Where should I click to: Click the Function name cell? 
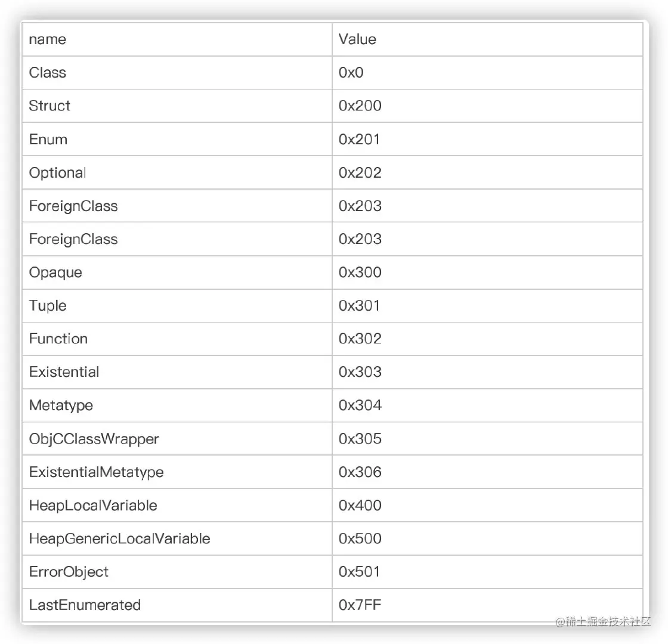[x=58, y=339]
